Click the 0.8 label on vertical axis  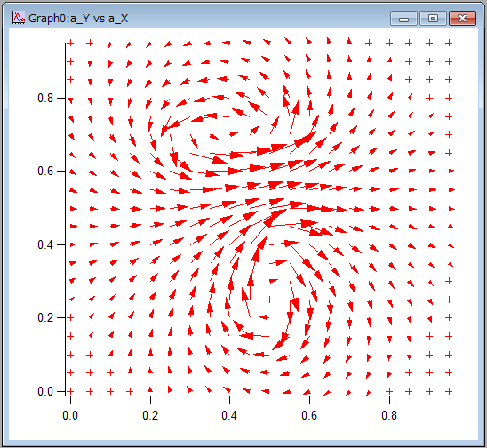tap(45, 98)
